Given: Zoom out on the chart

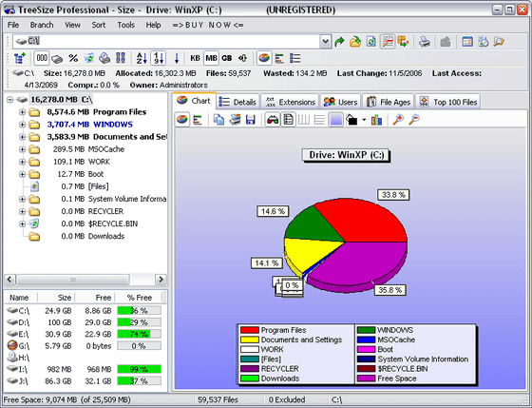Looking at the screenshot, I should (x=414, y=120).
